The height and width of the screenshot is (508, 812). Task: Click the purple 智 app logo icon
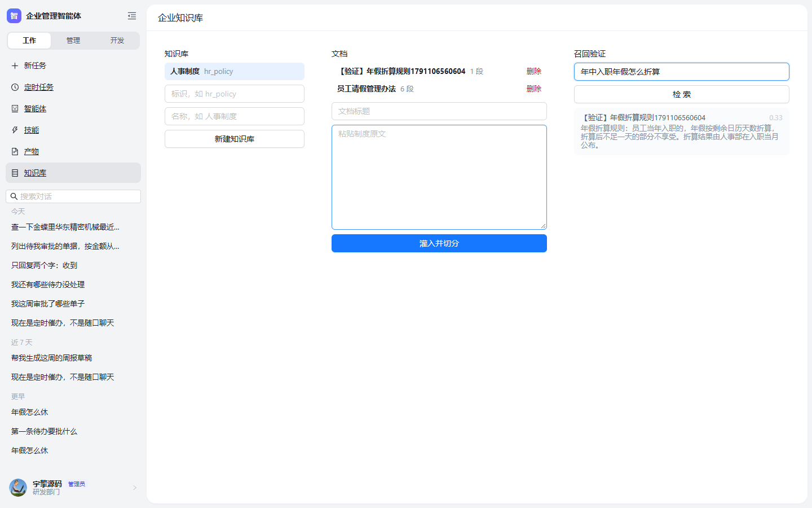click(x=14, y=16)
